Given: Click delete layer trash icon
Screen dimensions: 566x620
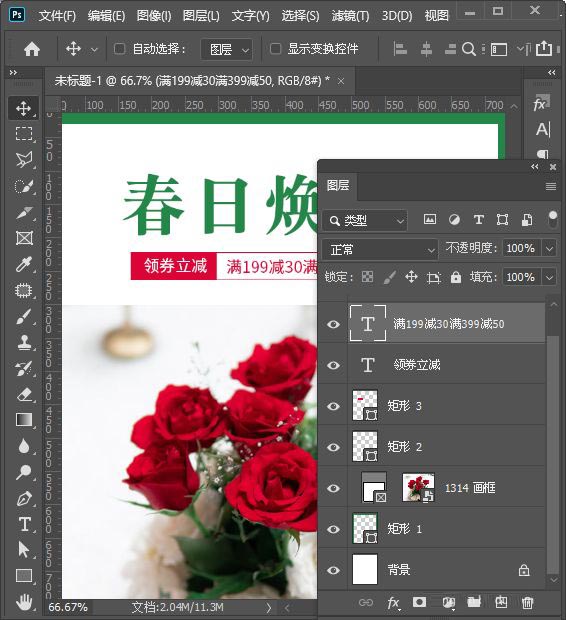Looking at the screenshot, I should 527,603.
